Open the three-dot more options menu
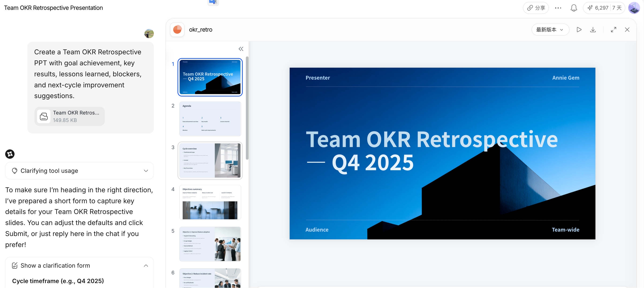Viewport: 644px width, 288px height. point(558,8)
